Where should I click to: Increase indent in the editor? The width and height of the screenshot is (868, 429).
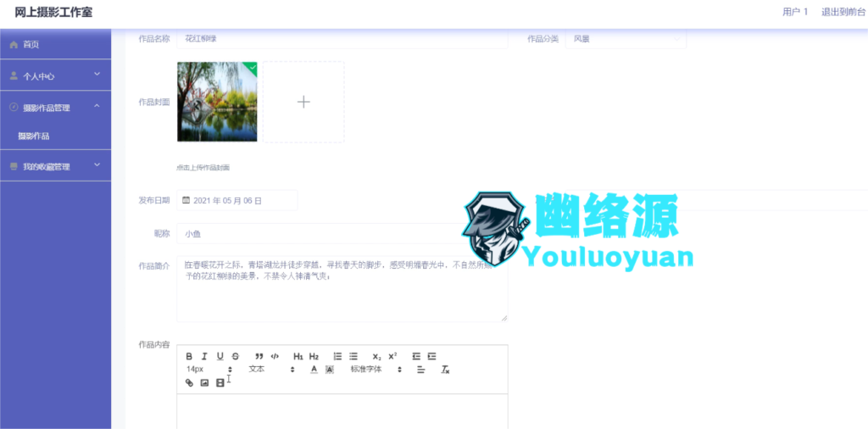(431, 356)
